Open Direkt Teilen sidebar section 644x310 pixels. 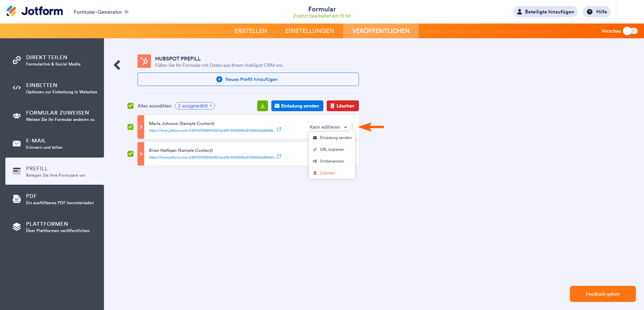pos(52,60)
